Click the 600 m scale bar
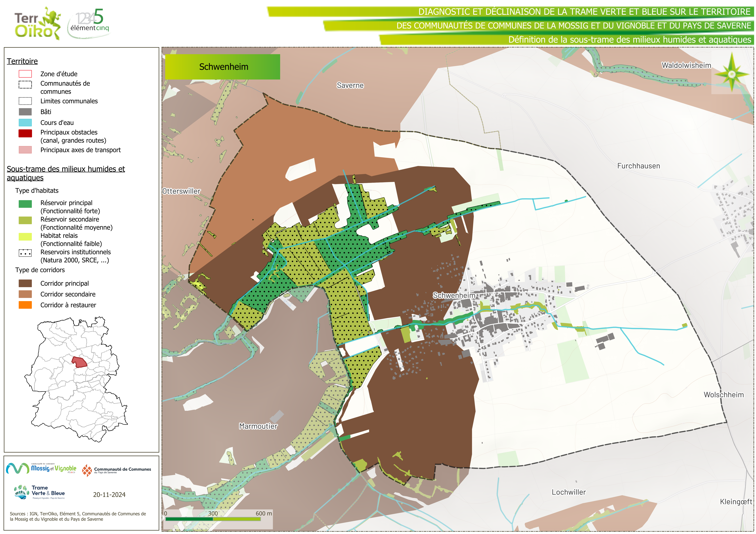The image size is (756, 534). [213, 519]
